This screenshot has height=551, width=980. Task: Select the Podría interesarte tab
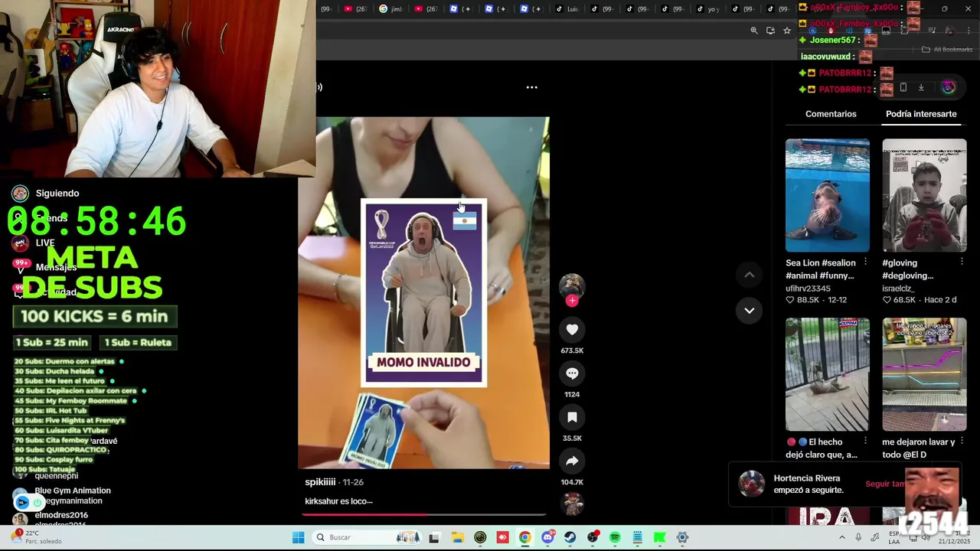click(x=921, y=114)
